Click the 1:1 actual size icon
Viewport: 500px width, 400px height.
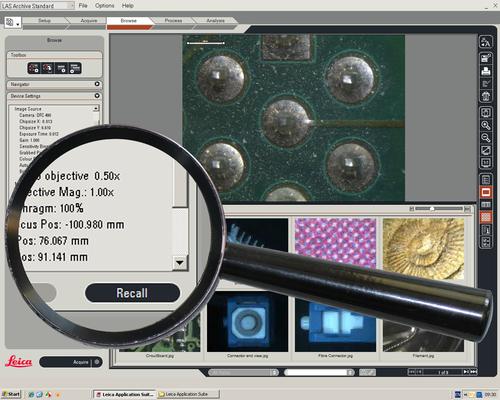pyautogui.click(x=486, y=163)
